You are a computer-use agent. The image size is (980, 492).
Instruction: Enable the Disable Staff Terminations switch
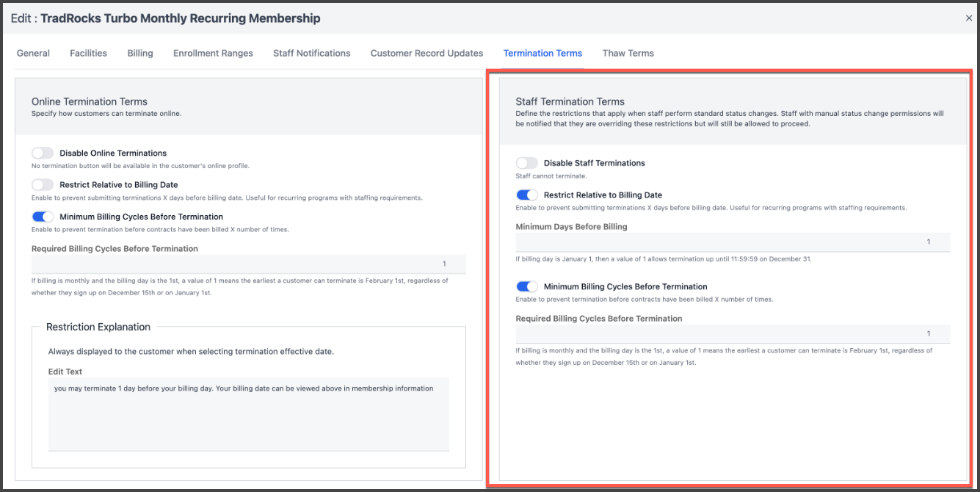527,163
